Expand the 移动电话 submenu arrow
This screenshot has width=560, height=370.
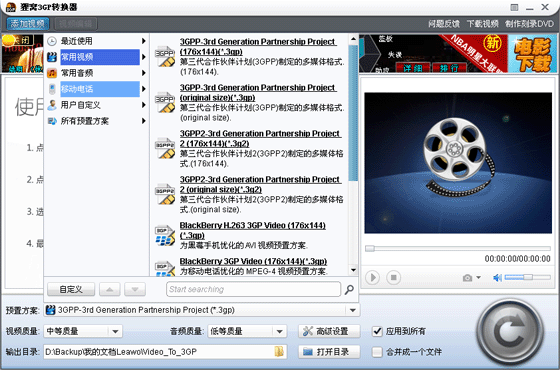point(144,89)
